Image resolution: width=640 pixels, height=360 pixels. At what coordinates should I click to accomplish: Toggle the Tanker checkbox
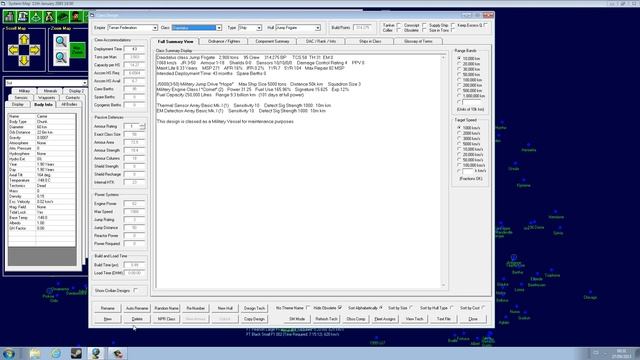coord(399,25)
